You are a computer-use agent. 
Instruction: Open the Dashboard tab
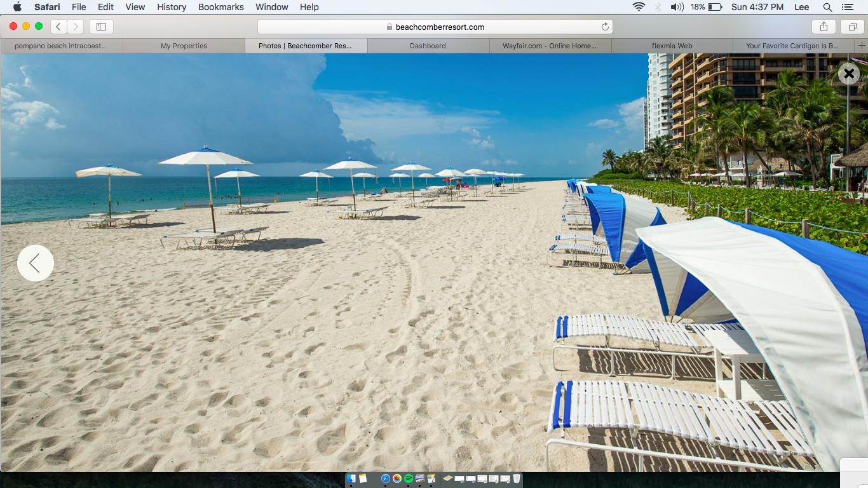tap(428, 46)
